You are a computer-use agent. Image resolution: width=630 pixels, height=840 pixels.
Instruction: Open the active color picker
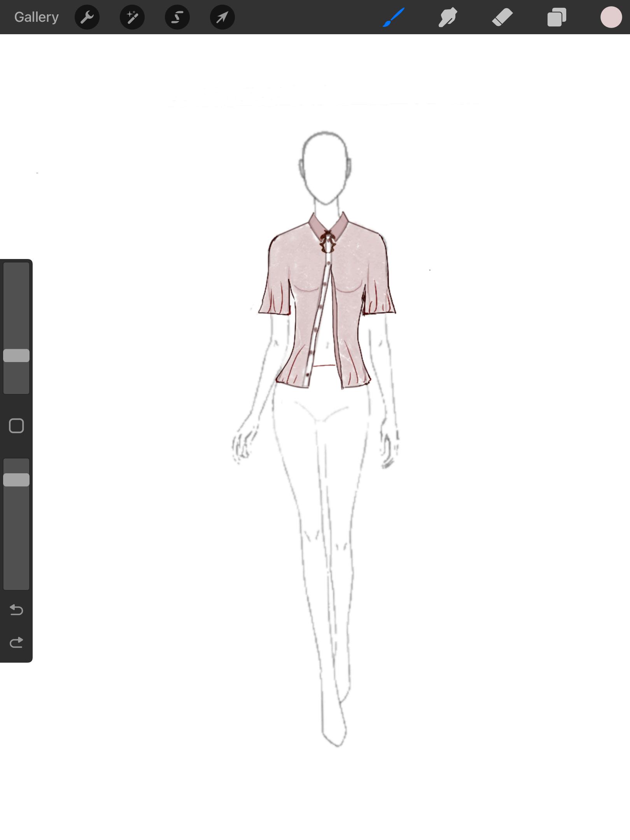(x=611, y=17)
